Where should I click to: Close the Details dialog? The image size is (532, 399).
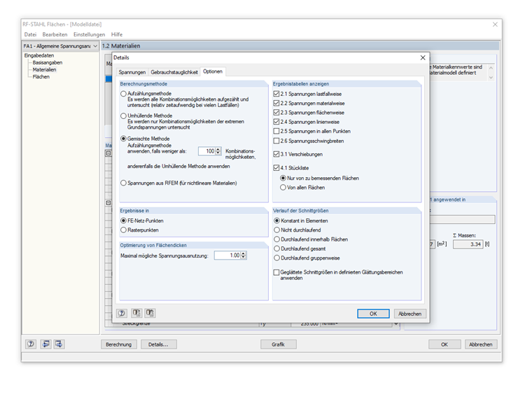tap(423, 57)
